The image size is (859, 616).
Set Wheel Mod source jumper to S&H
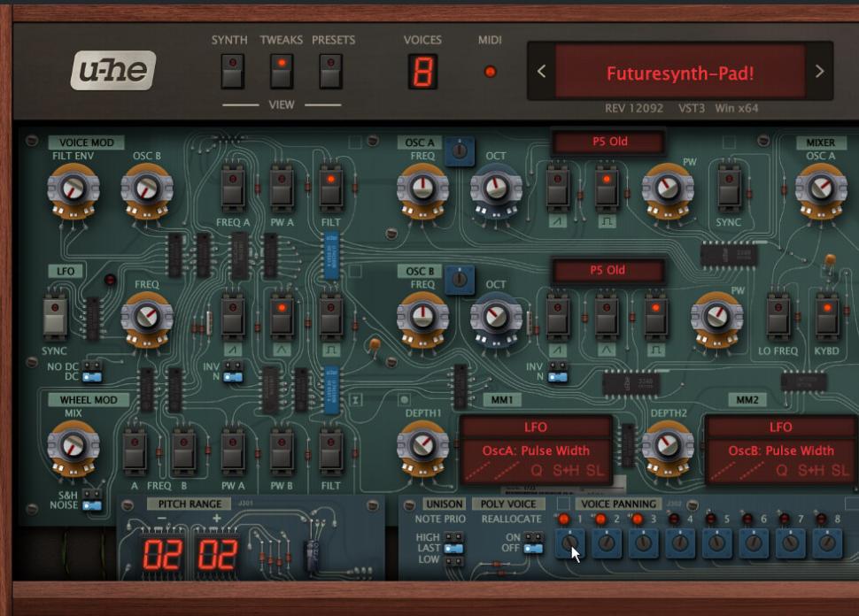[x=91, y=495]
